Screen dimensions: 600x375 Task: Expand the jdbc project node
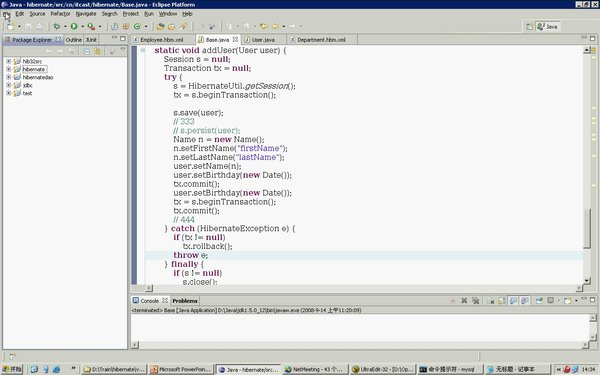8,85
